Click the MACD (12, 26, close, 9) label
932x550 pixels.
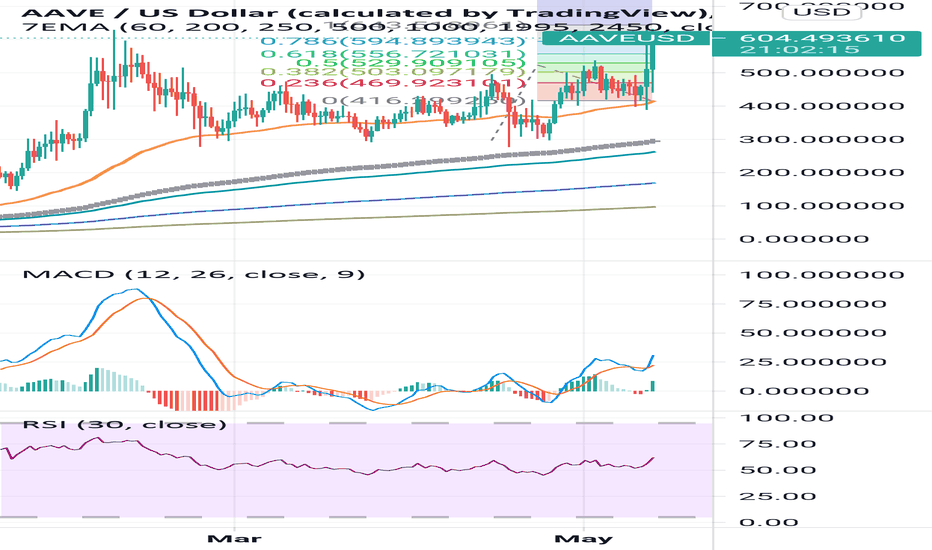pyautogui.click(x=194, y=274)
